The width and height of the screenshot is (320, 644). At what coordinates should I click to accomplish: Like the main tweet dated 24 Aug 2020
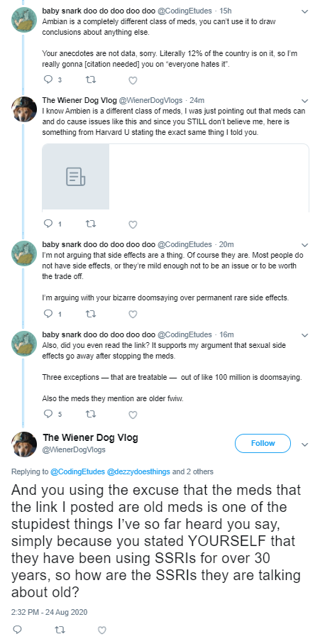102,630
